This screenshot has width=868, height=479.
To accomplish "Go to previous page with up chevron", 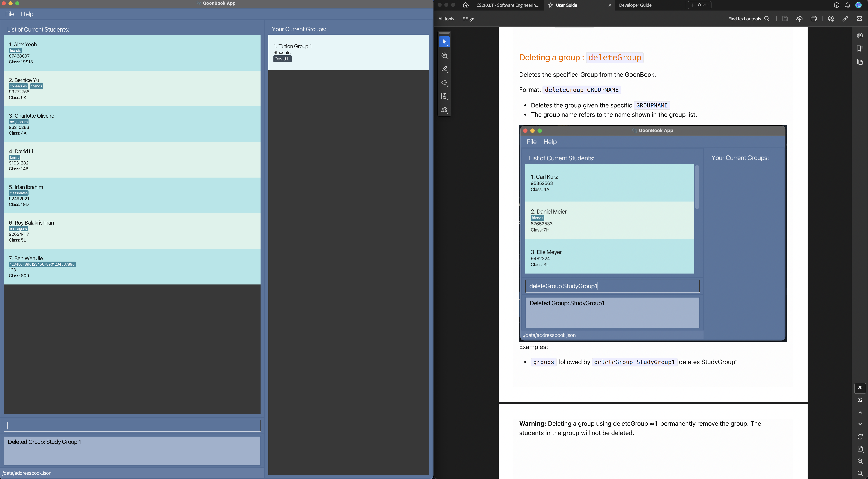I will click(x=860, y=413).
